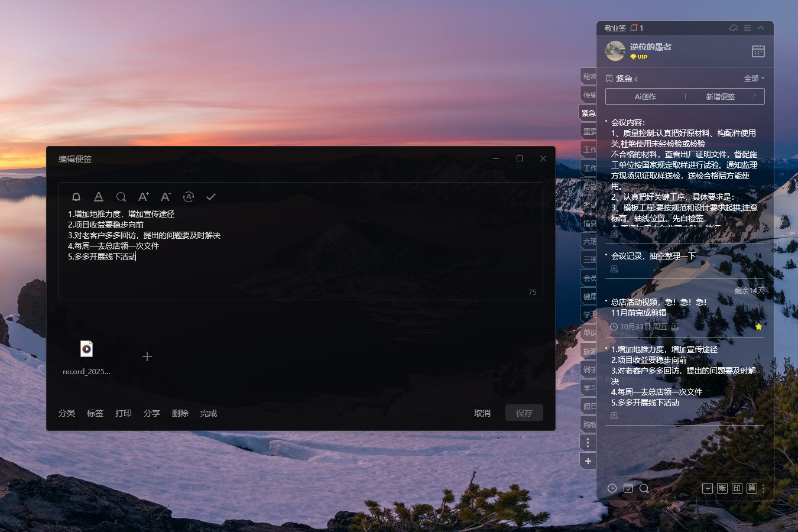Click the search icon in editor toolbar
This screenshot has height=532, width=798.
(121, 197)
